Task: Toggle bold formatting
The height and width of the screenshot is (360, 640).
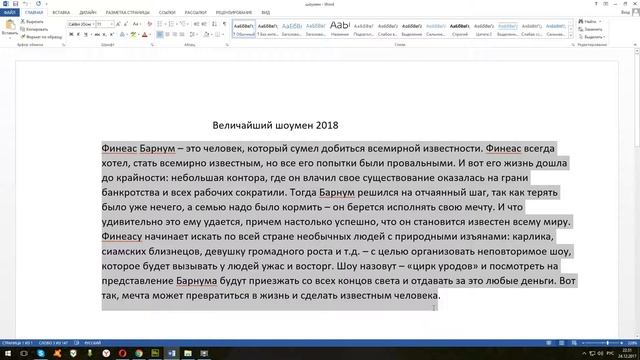Action: click(71, 35)
